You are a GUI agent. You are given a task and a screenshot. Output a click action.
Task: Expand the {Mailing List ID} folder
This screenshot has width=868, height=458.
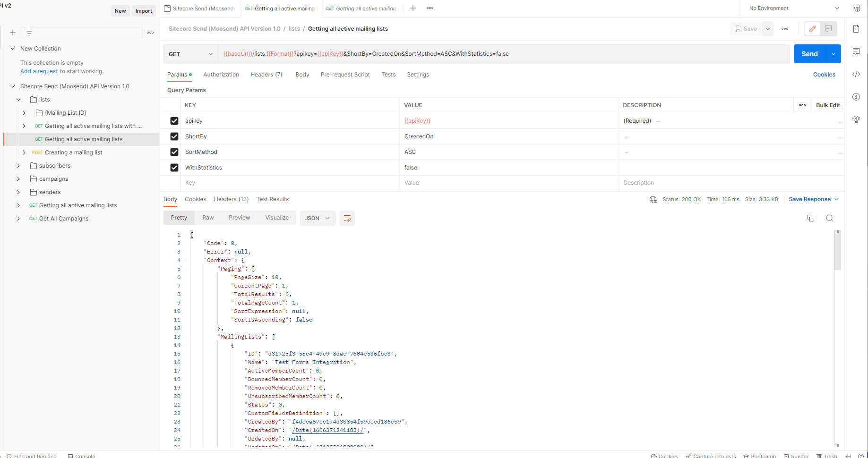[24, 113]
